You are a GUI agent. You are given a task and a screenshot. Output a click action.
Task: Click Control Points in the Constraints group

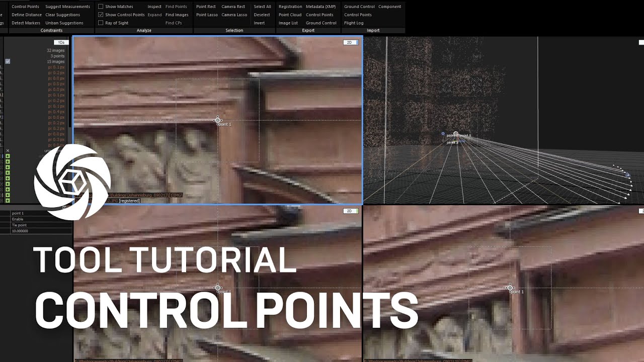(25, 7)
